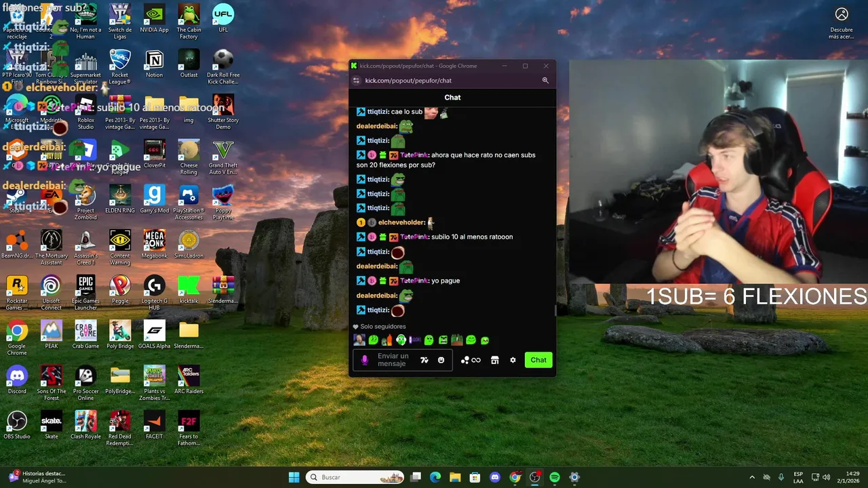The width and height of the screenshot is (868, 488).
Task: Click the zoom magnifier in Chrome address bar
Action: 545,81
